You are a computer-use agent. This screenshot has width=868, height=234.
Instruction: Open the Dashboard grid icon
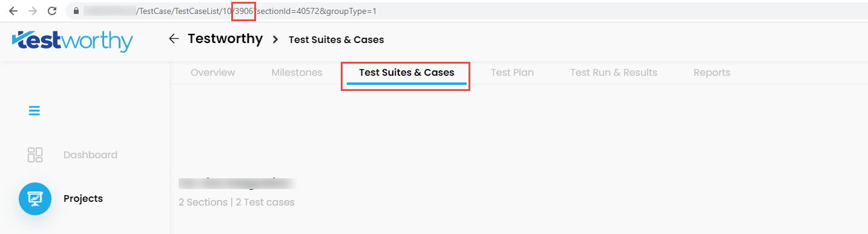(35, 155)
